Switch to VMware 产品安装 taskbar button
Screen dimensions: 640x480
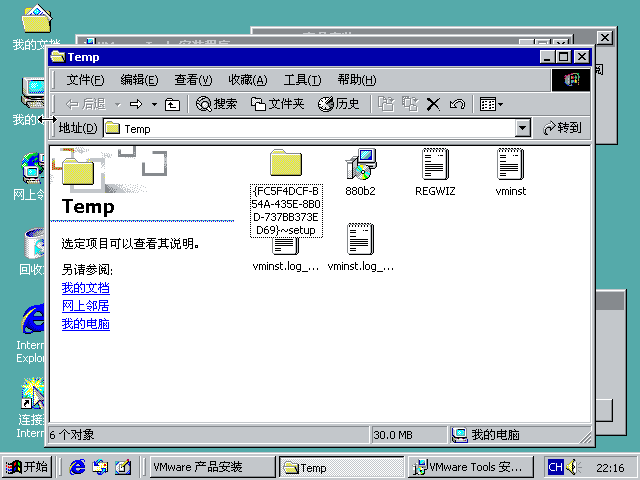(213, 467)
